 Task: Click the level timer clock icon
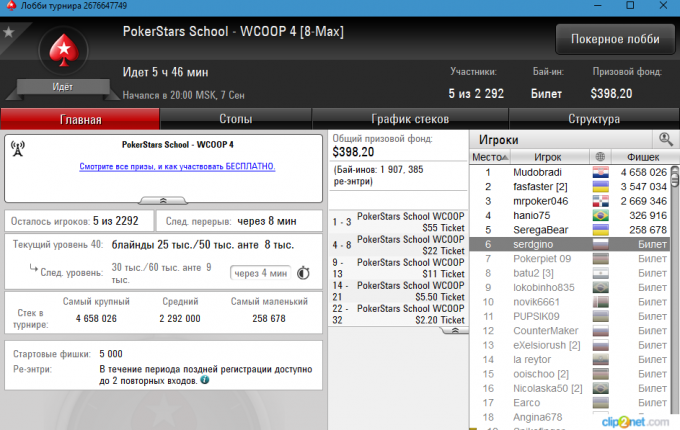pos(303,273)
